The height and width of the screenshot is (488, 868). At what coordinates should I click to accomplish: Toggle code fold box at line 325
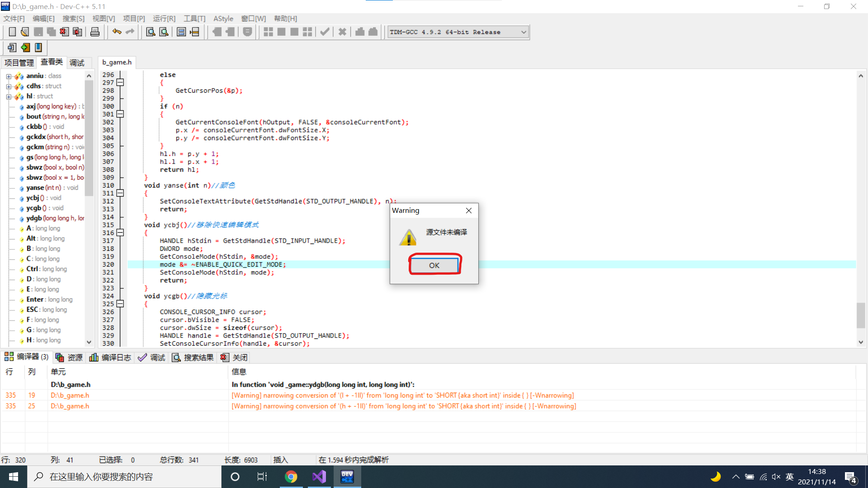tap(120, 304)
